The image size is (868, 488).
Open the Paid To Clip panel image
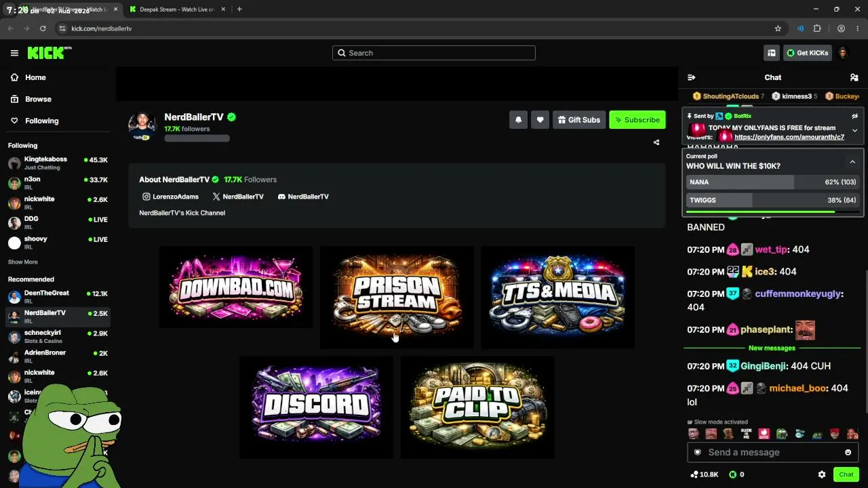point(477,407)
